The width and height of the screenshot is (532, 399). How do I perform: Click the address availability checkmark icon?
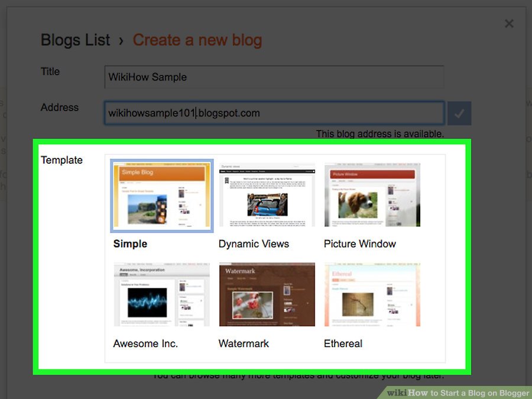pyautogui.click(x=459, y=113)
